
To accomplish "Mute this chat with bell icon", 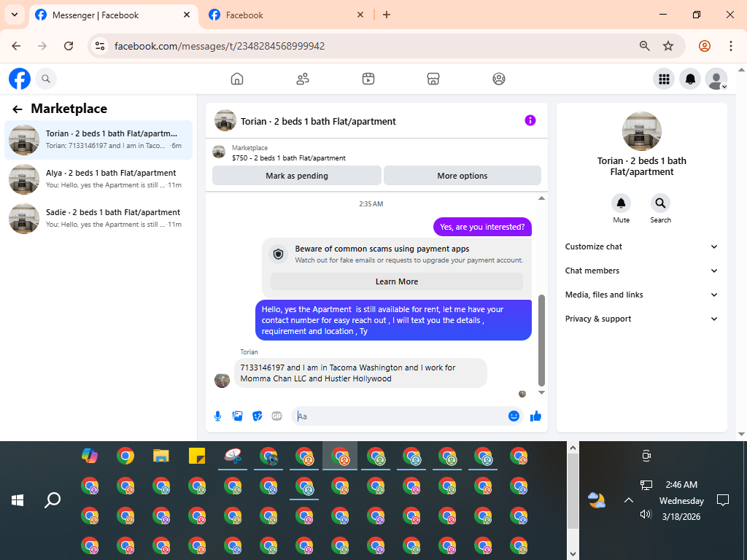I will point(622,203).
